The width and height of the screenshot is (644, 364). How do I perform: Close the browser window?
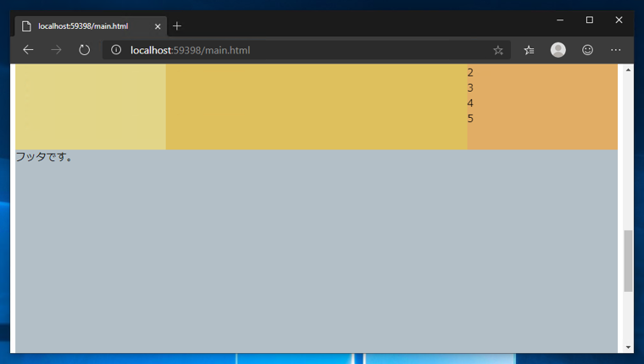(619, 20)
